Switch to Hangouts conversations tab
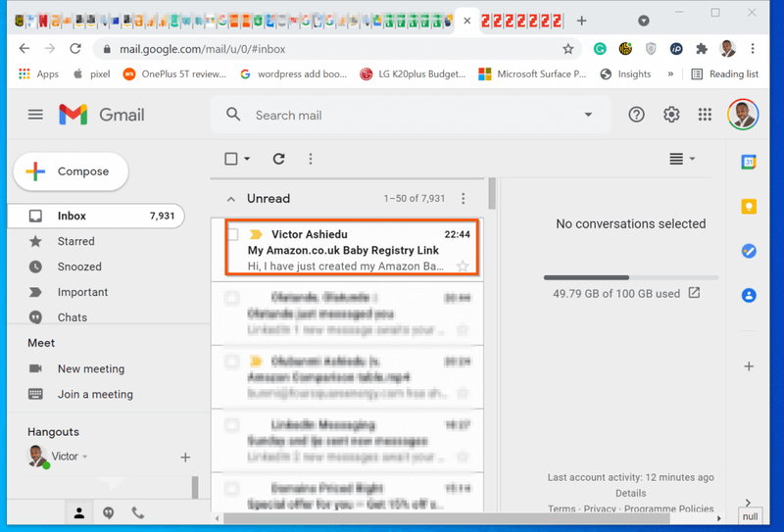This screenshot has height=532, width=784. [108, 513]
